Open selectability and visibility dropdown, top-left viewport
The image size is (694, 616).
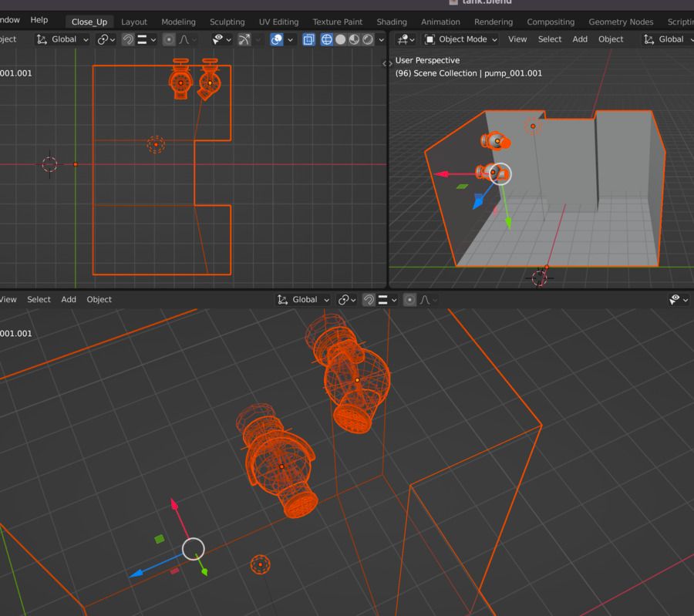(222, 39)
